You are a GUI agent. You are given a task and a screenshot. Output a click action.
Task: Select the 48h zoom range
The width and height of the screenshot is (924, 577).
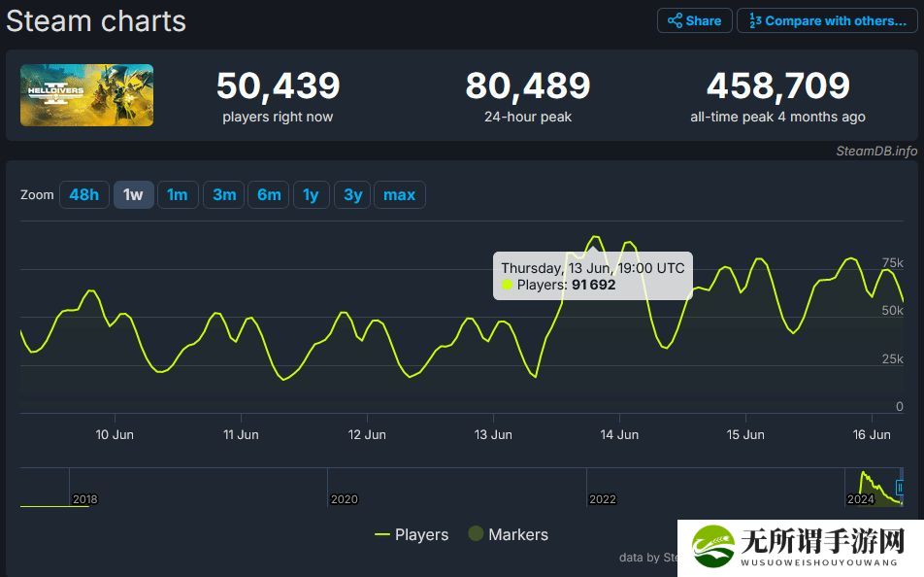point(84,194)
